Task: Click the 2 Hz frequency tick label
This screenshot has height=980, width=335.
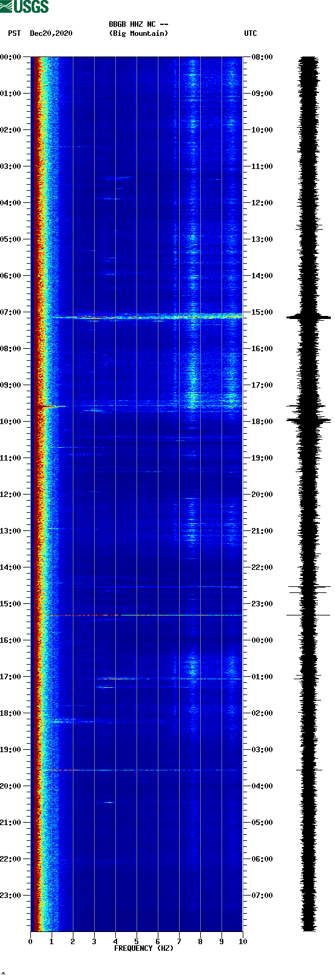Action: click(x=73, y=942)
